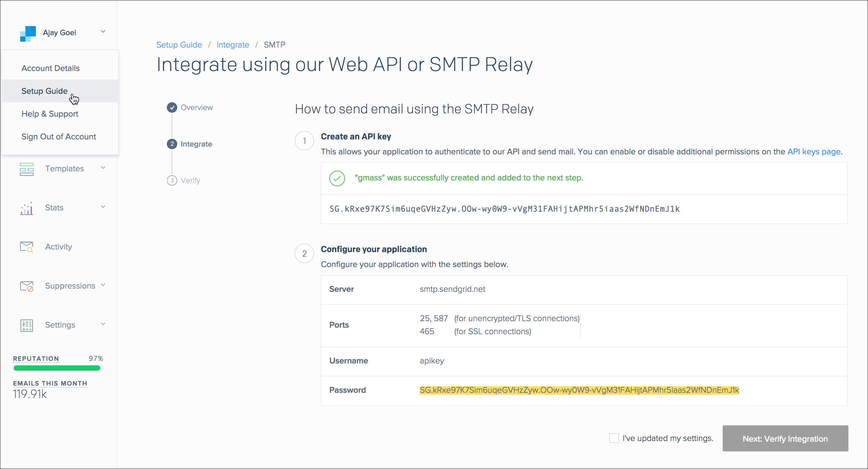Click the Overview step indicator

pyautogui.click(x=171, y=107)
